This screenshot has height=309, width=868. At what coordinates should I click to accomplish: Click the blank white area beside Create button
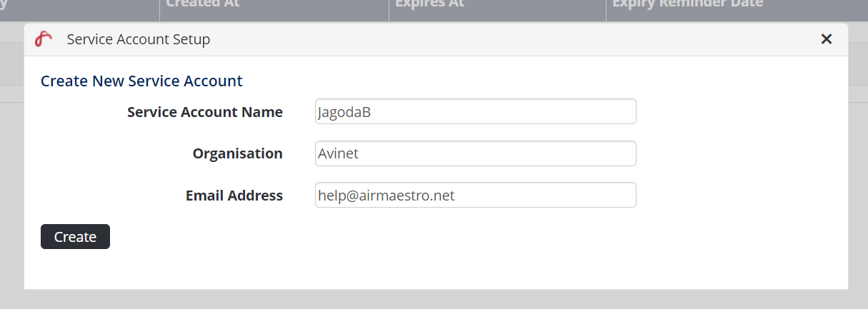click(x=429, y=237)
